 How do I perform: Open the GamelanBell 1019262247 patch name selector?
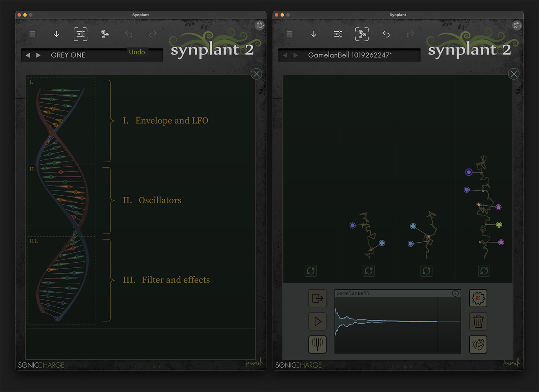[350, 55]
